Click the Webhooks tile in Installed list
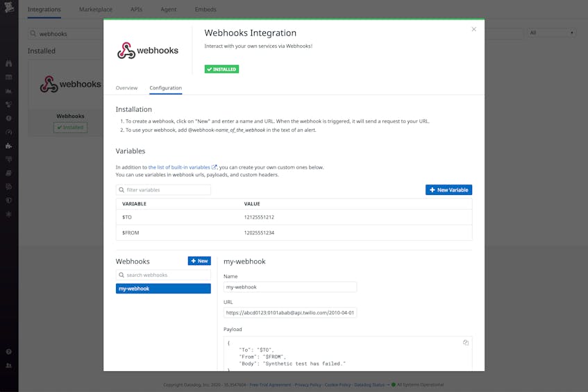Image resolution: width=588 pixels, height=392 pixels. tap(66, 99)
